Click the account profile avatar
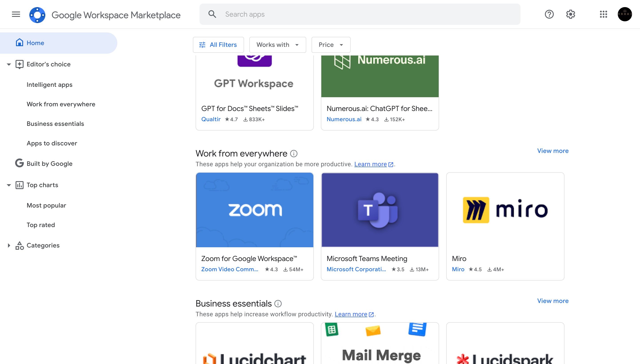The width and height of the screenshot is (640, 364). click(625, 14)
